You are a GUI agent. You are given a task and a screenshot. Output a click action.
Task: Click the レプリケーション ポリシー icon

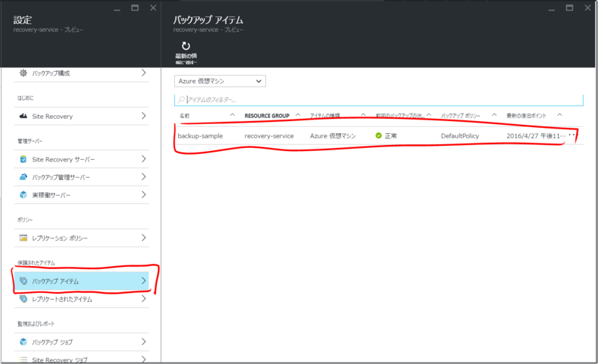(23, 238)
